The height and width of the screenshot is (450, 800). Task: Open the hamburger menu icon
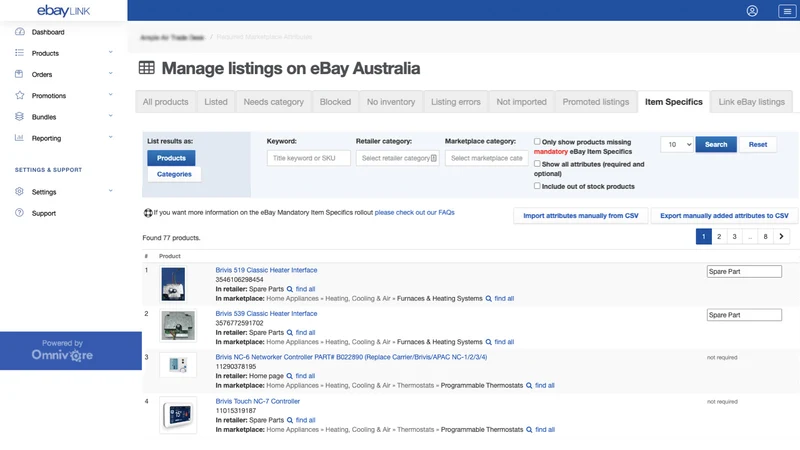pyautogui.click(x=787, y=11)
